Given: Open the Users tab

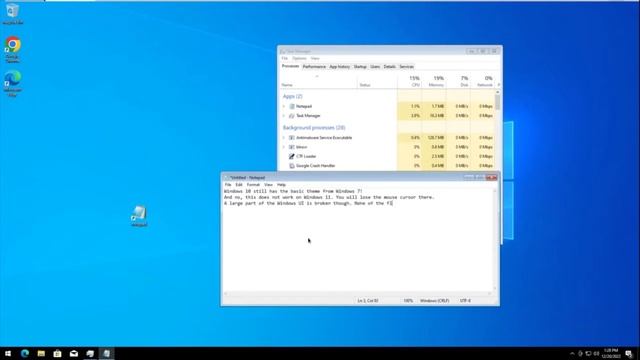Looking at the screenshot, I should click(x=375, y=67).
